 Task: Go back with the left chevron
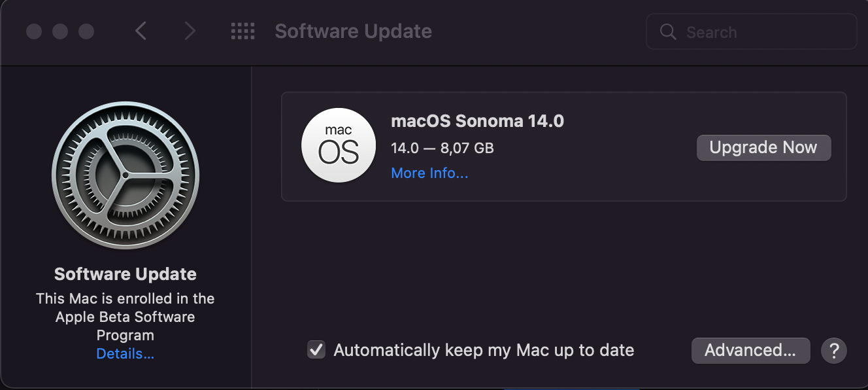(x=141, y=31)
